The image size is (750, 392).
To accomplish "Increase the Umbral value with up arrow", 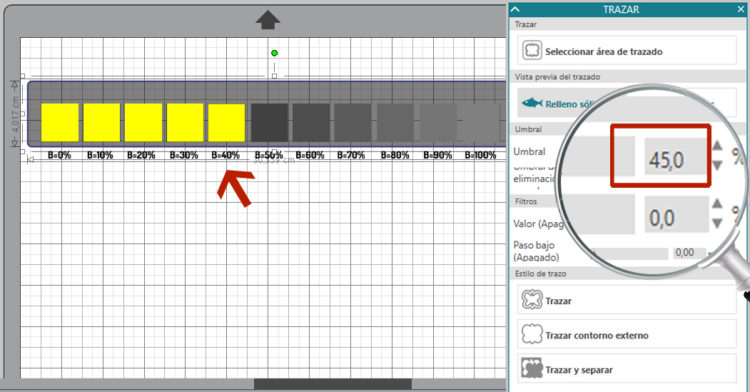I will 717,146.
